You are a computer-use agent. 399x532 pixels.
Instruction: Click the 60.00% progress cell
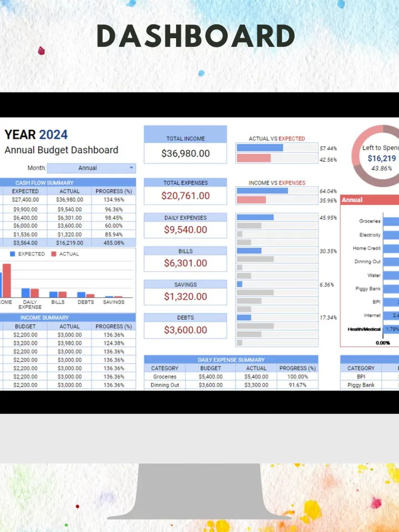click(x=114, y=226)
